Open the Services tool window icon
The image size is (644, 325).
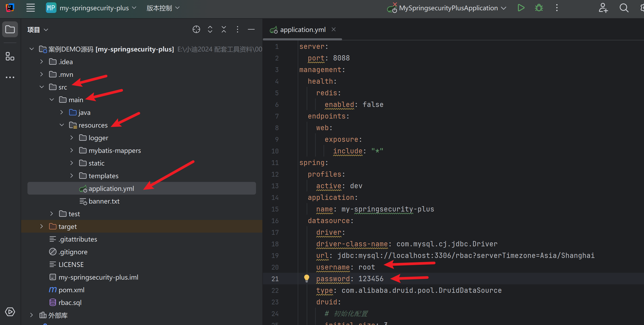coord(10,312)
